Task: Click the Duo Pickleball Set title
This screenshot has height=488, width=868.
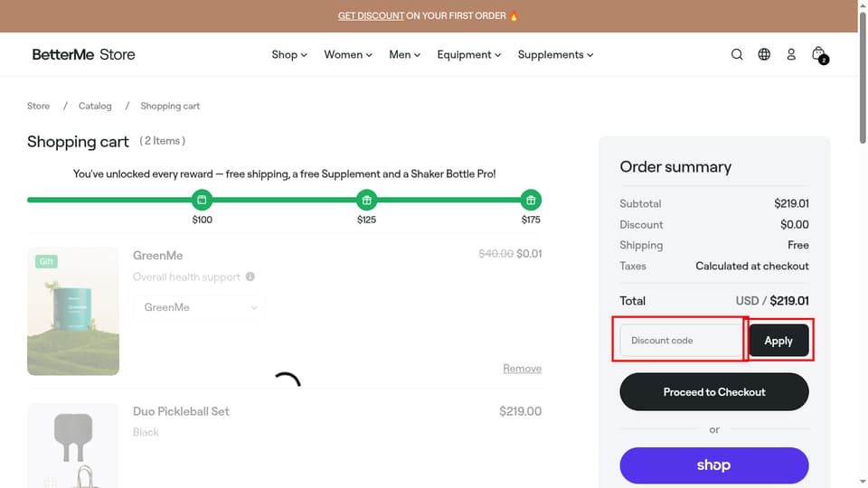Action: [x=181, y=411]
